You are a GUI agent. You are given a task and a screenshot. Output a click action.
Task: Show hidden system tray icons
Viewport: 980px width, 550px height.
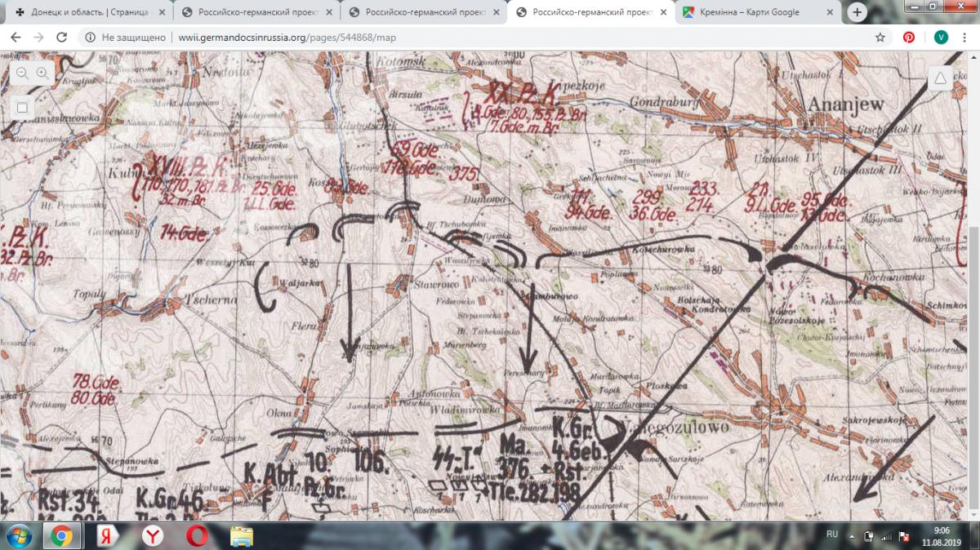coord(853,536)
